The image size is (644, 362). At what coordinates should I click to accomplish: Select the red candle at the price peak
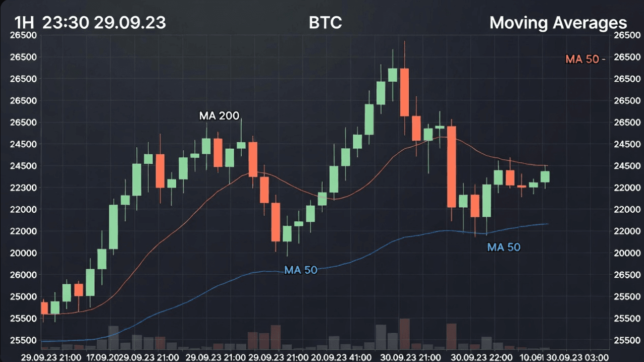(404, 92)
